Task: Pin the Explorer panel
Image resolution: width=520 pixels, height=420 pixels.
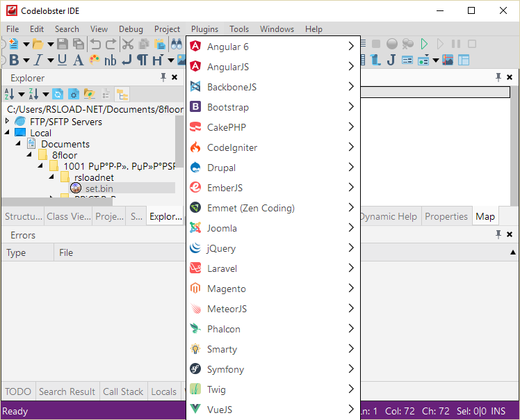Action: tap(163, 78)
